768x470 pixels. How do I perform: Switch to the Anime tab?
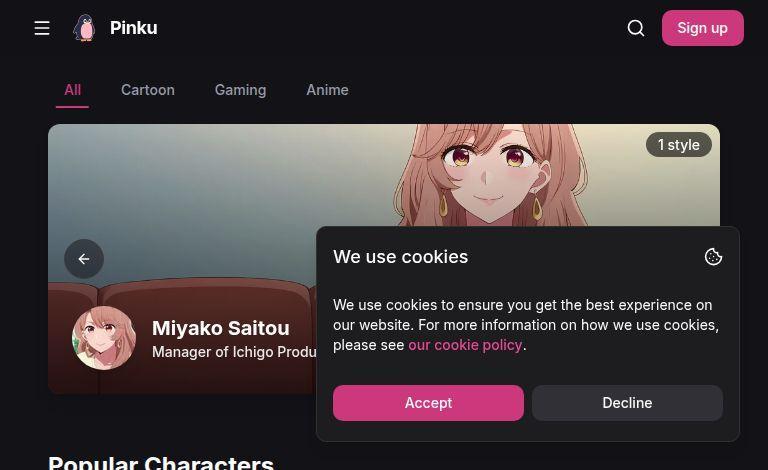pyautogui.click(x=327, y=90)
